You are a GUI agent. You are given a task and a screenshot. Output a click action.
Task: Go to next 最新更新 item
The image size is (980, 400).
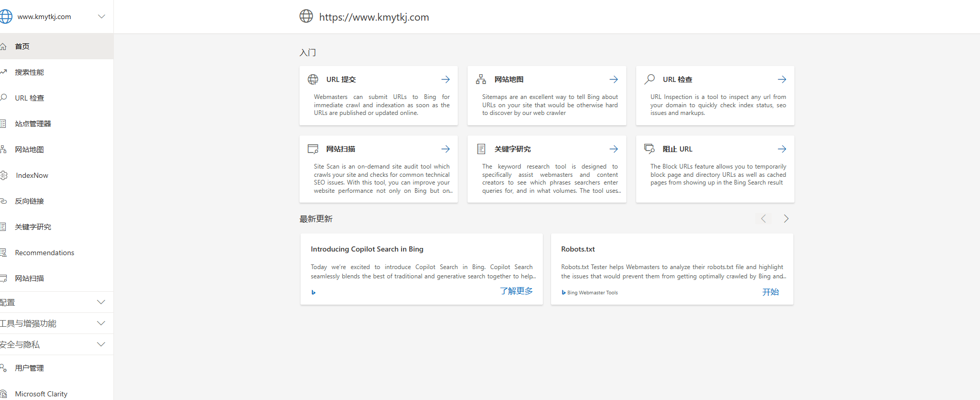click(x=786, y=219)
